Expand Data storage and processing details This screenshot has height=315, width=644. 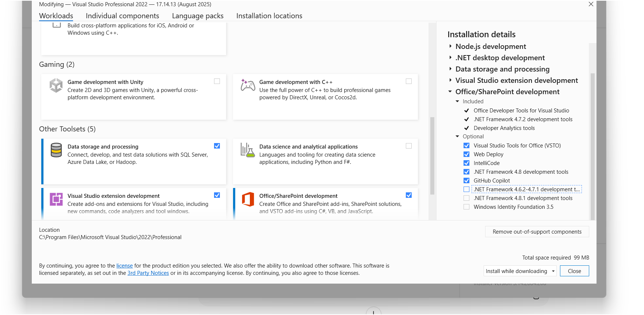450,69
